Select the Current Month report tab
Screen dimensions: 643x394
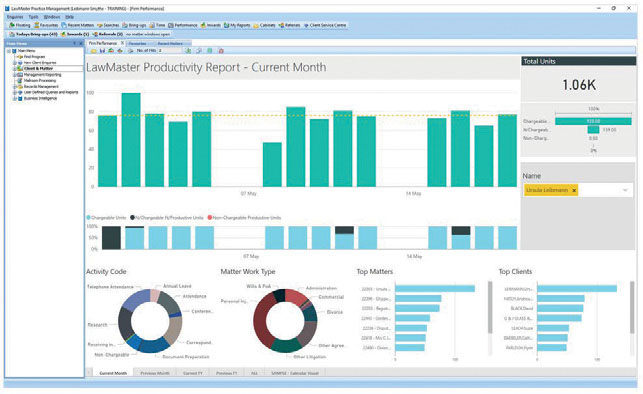[x=113, y=373]
